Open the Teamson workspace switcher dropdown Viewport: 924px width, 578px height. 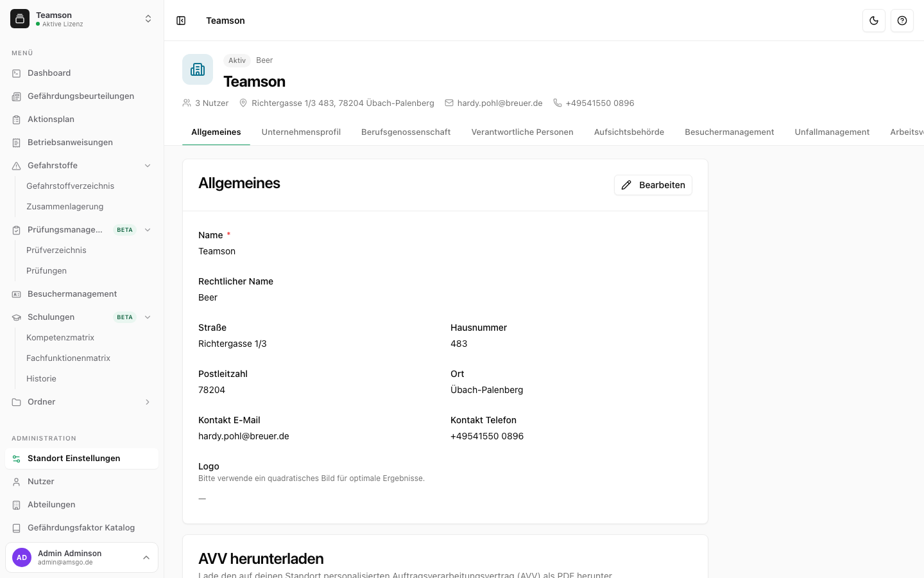tap(148, 19)
